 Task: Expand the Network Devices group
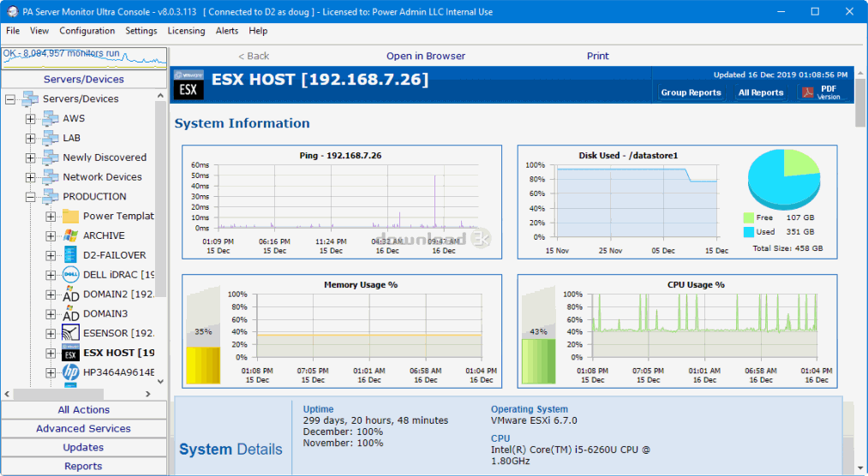(31, 177)
